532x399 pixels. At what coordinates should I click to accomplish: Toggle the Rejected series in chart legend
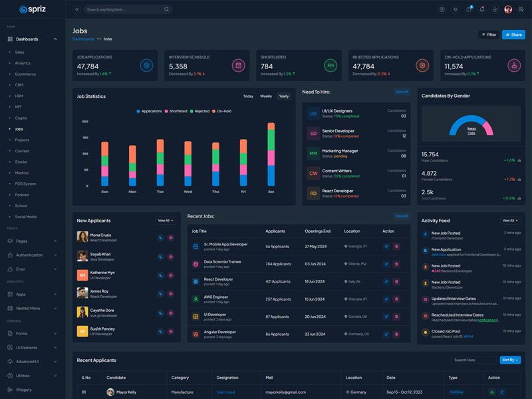click(x=199, y=111)
